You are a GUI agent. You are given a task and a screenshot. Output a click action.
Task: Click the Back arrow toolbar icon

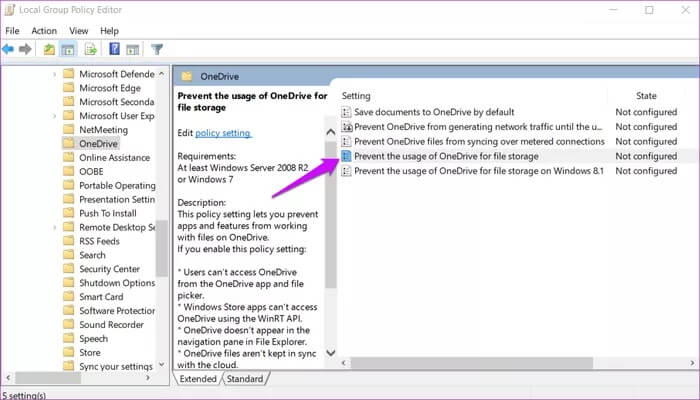pyautogui.click(x=8, y=49)
